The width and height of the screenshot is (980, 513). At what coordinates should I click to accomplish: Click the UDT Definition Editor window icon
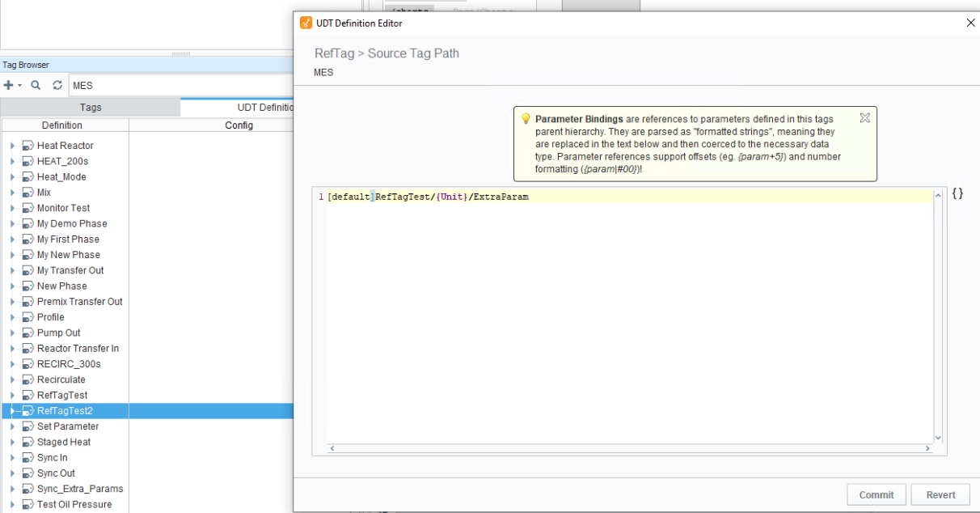(x=306, y=23)
